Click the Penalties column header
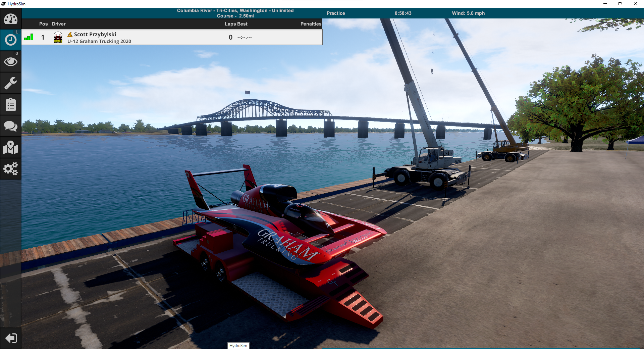 click(311, 24)
